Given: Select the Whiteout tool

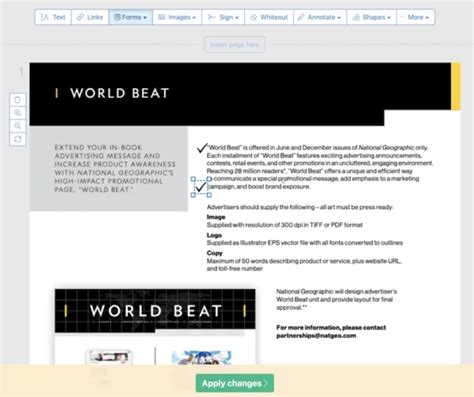Looking at the screenshot, I should pos(269,17).
